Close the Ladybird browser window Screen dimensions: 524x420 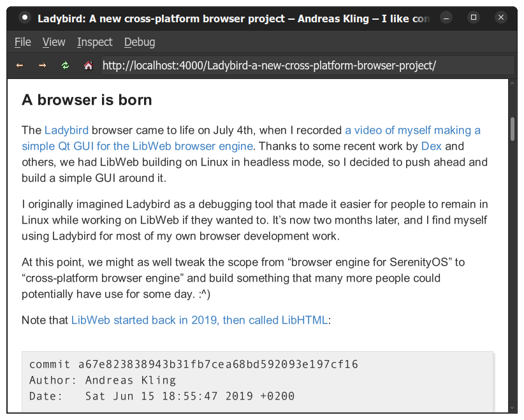(500, 18)
